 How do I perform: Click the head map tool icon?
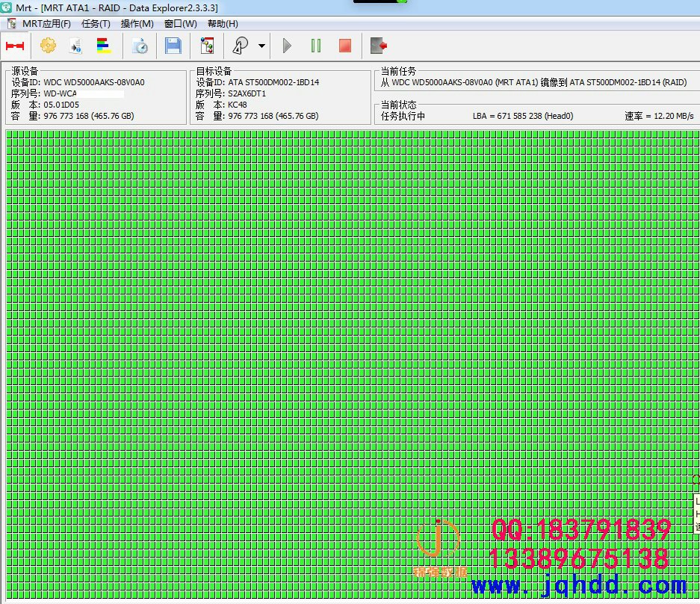pyautogui.click(x=241, y=46)
